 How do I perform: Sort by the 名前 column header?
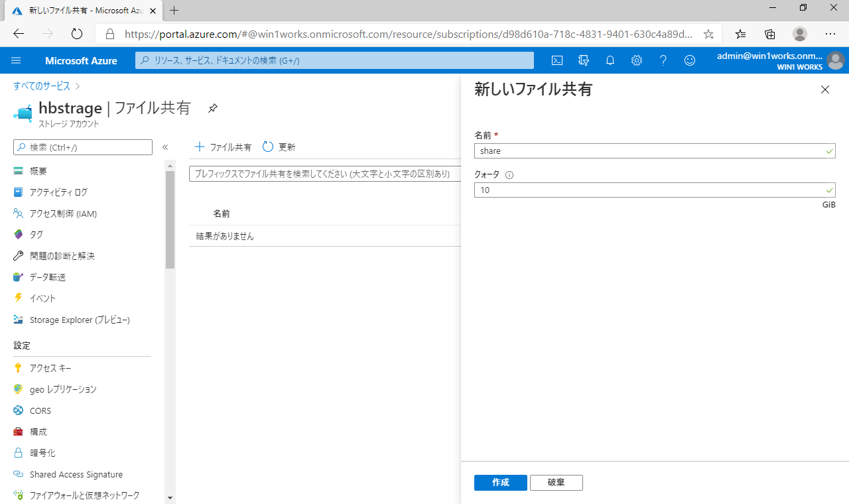(x=222, y=214)
